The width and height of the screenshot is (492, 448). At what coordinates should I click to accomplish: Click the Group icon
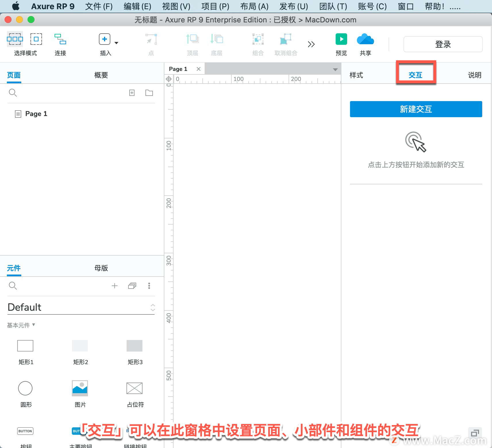(258, 39)
